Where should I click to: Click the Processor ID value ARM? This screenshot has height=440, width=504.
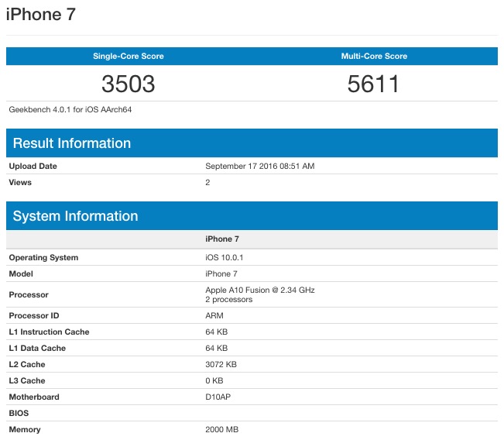coord(214,315)
